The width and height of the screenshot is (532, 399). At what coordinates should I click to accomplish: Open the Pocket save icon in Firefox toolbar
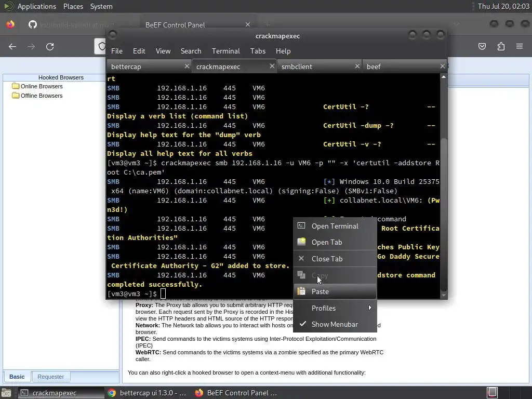pyautogui.click(x=482, y=46)
